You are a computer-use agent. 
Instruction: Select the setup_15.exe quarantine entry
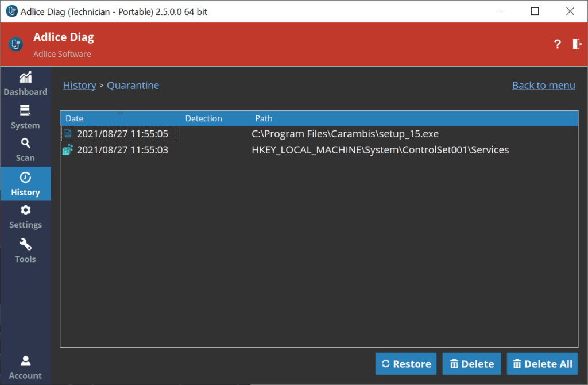(x=345, y=134)
